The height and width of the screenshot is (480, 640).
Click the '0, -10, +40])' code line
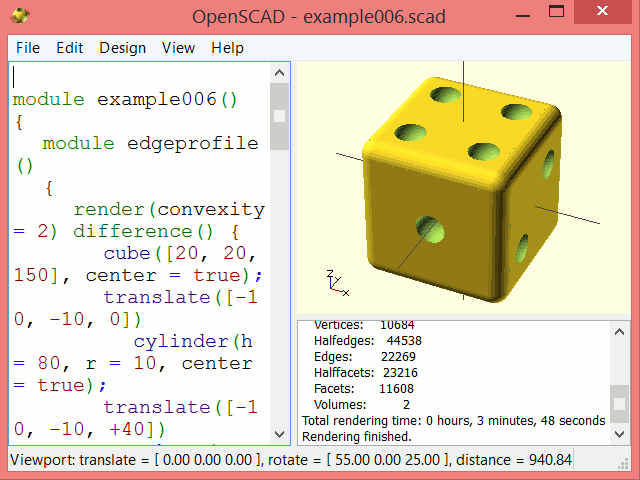click(x=89, y=430)
